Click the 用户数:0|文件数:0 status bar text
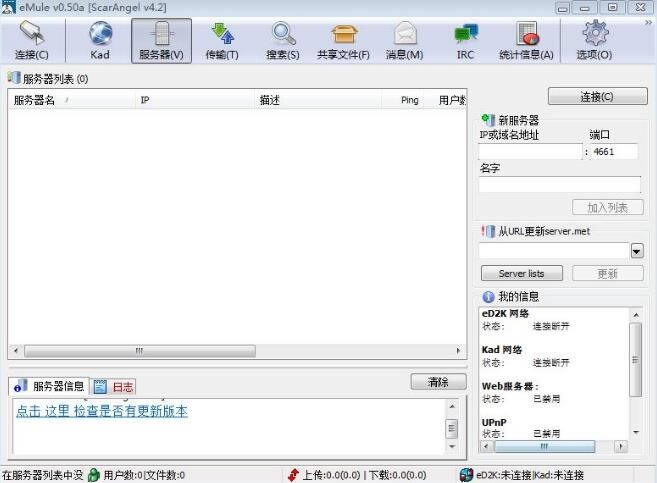Screen dimensions: 657x483 pyautogui.click(x=144, y=475)
